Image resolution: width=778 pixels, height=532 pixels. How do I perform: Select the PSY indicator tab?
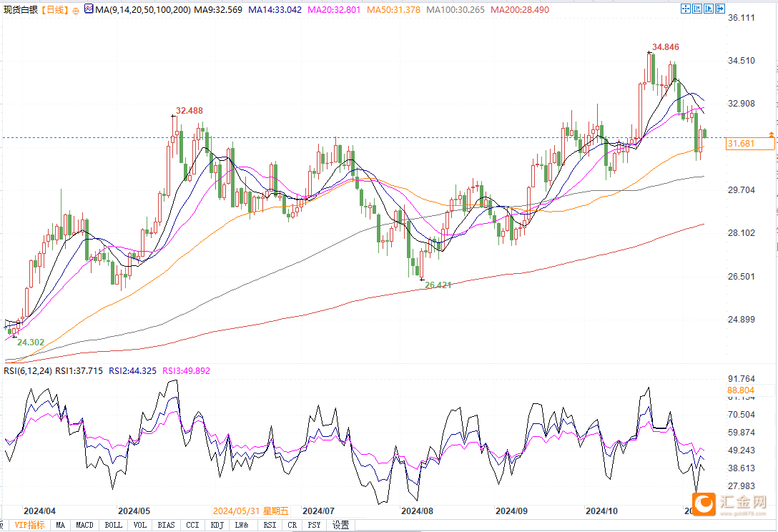314,525
